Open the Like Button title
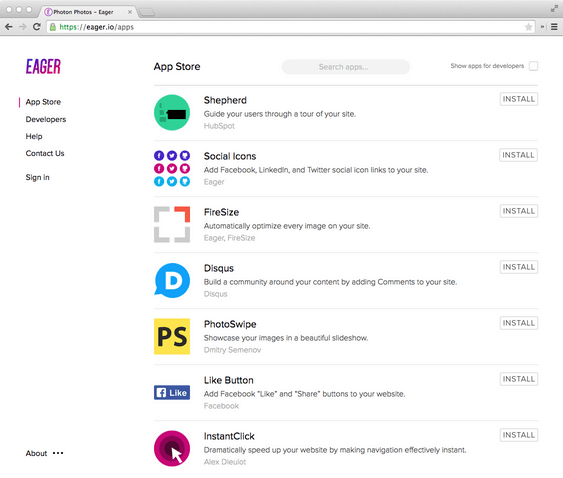Screen dimensions: 563x478 (x=228, y=380)
